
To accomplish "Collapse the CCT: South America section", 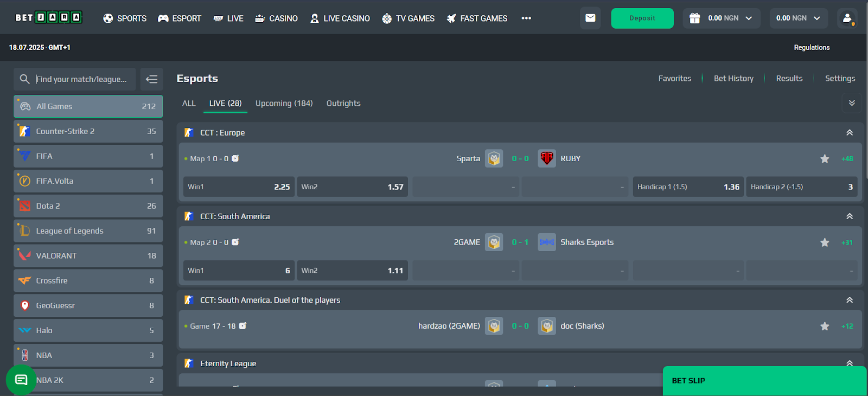I will click(x=850, y=216).
